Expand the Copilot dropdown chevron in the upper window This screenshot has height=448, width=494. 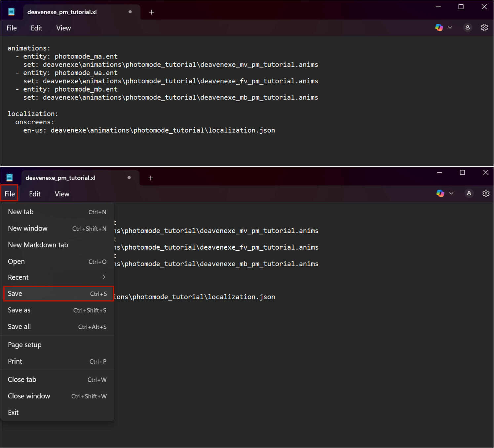click(x=450, y=28)
